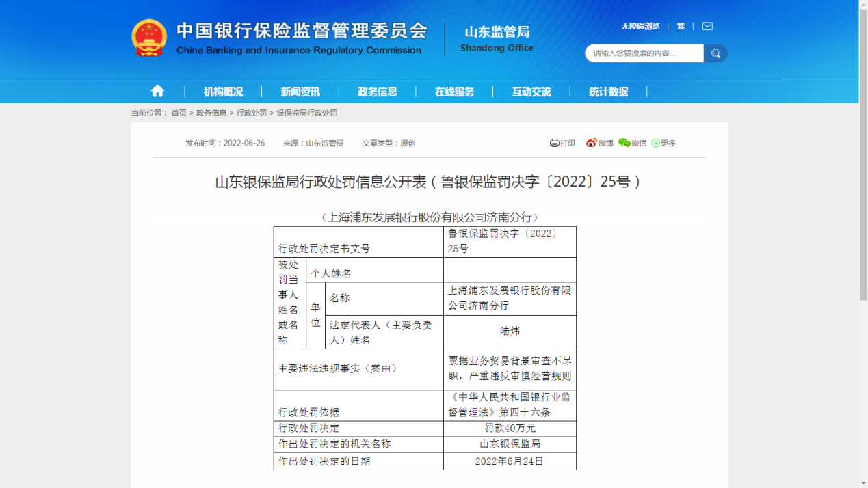Click 行政处罚 breadcrumb link
The height and width of the screenshot is (488, 868).
pyautogui.click(x=252, y=113)
